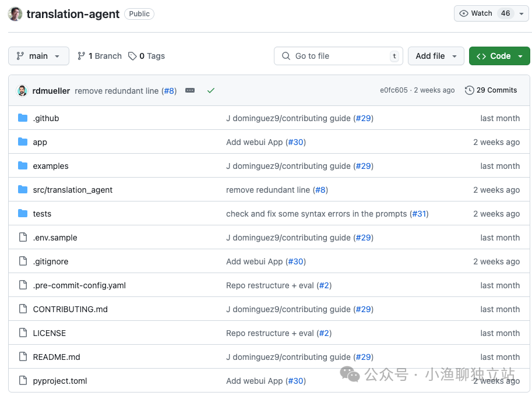Screen dimensions: 532x396
Task: Click the .pre-commit-config.yaml file icon
Action: click(x=23, y=285)
